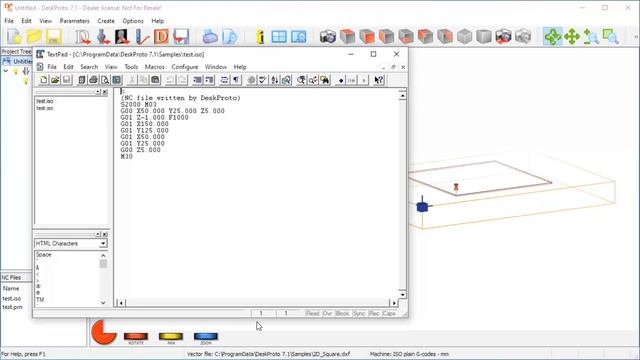The width and height of the screenshot is (640, 360).
Task: Close the HTML Characters clip library pane
Action: 105,234
